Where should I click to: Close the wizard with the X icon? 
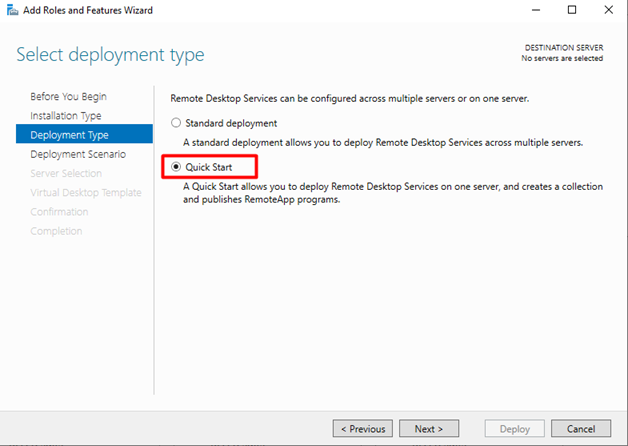(608, 10)
